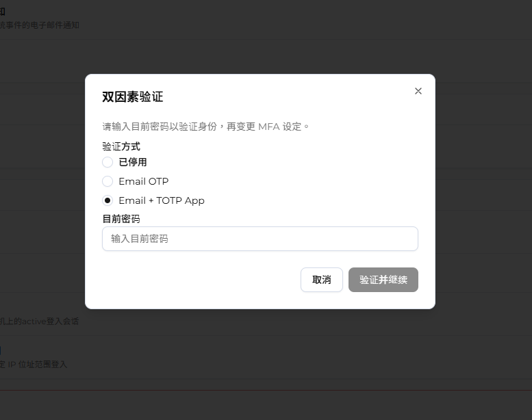Click the 双因素验证 dialog title
The height and width of the screenshot is (420, 532).
(133, 96)
